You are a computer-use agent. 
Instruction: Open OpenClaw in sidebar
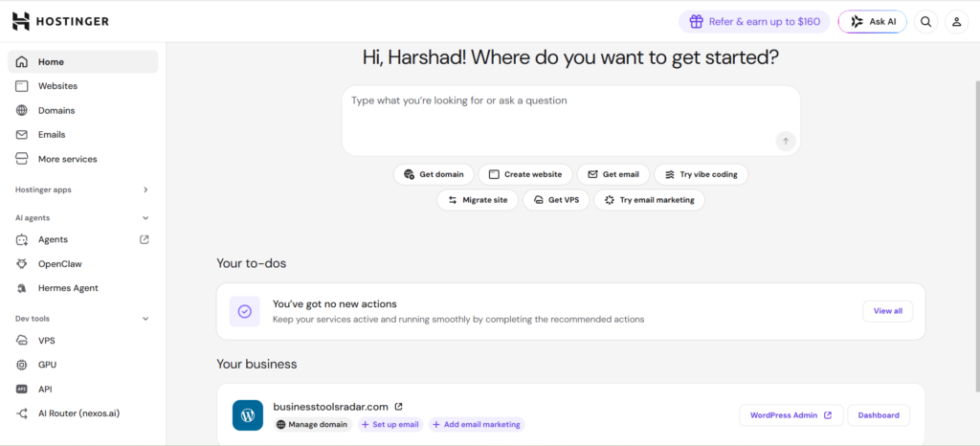(x=83, y=263)
